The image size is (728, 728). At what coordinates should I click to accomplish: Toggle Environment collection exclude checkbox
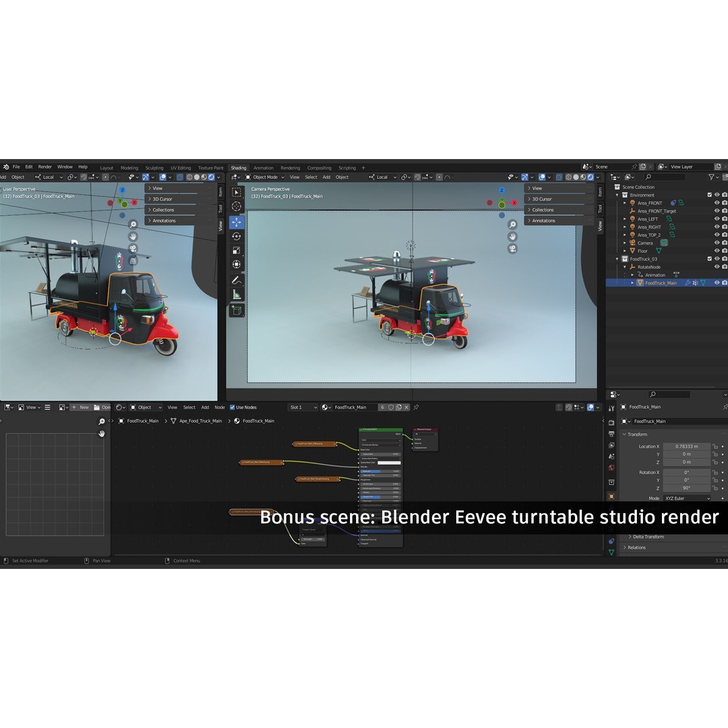(709, 195)
